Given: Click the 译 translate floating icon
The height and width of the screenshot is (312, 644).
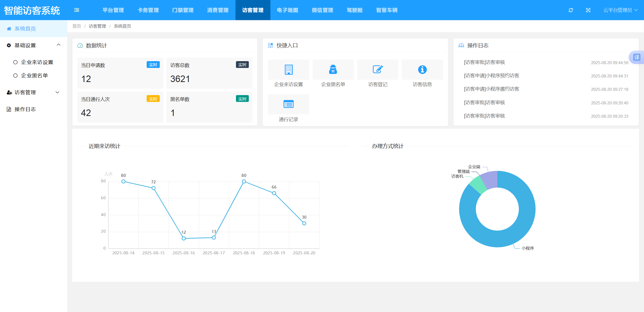Looking at the screenshot, I should coord(637,57).
